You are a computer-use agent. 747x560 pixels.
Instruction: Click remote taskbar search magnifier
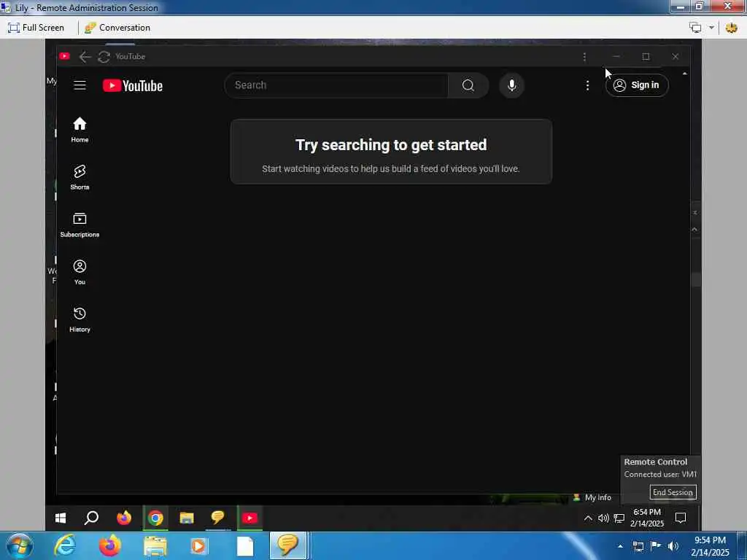tap(91, 518)
